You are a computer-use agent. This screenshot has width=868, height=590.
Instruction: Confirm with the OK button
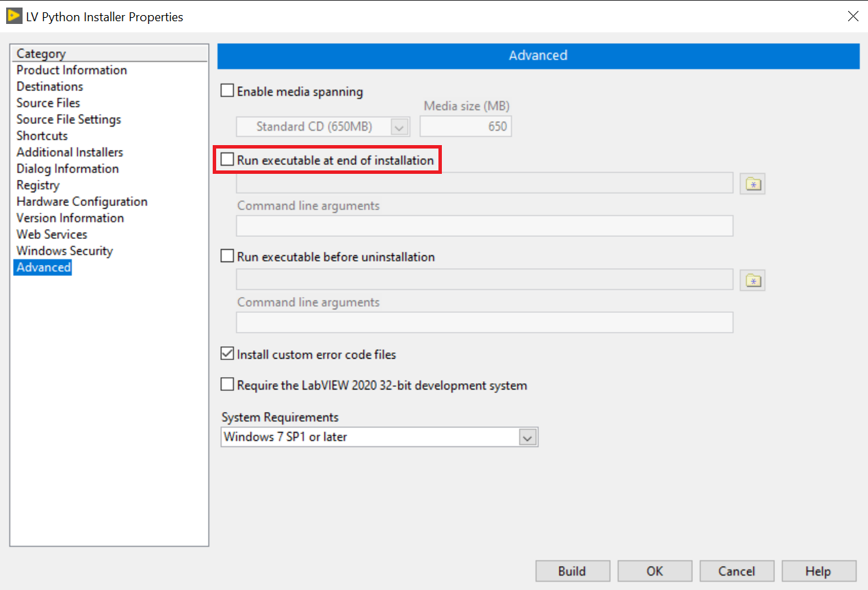point(655,572)
